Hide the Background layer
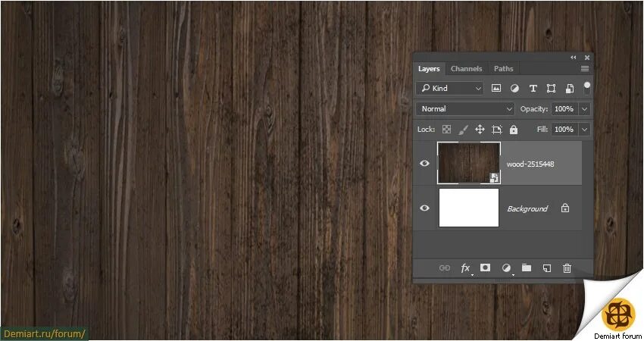 [425, 208]
